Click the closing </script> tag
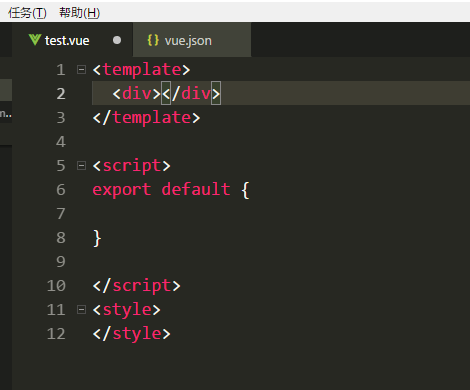 tap(136, 286)
